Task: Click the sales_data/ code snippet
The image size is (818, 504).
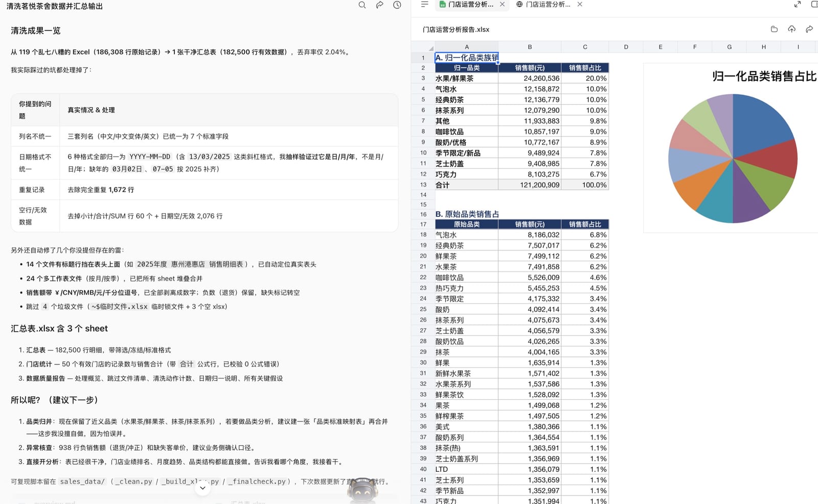Action: pyautogui.click(x=82, y=482)
